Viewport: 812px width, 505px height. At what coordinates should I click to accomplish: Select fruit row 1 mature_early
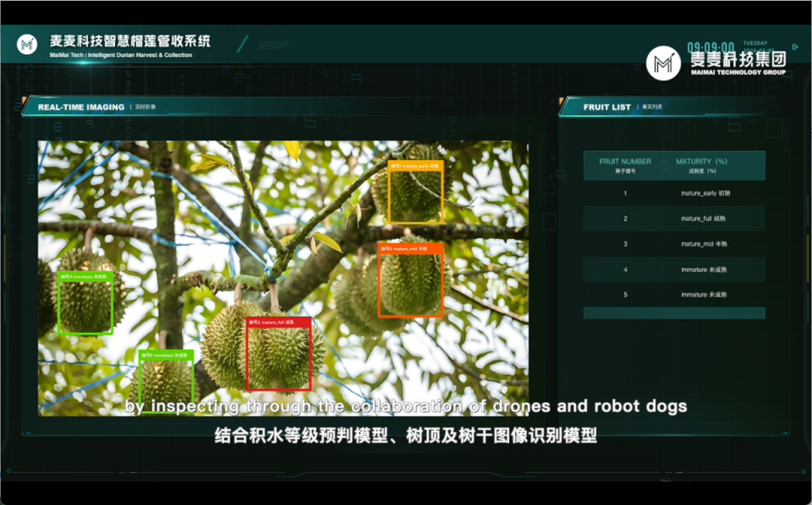(x=674, y=193)
